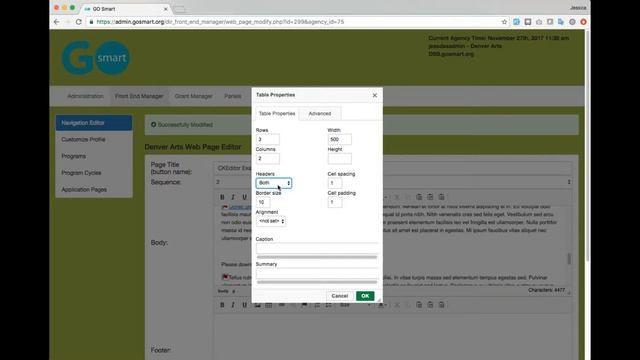
Task: Toggle numbered list in Footer editor toolbar
Action: (317, 305)
